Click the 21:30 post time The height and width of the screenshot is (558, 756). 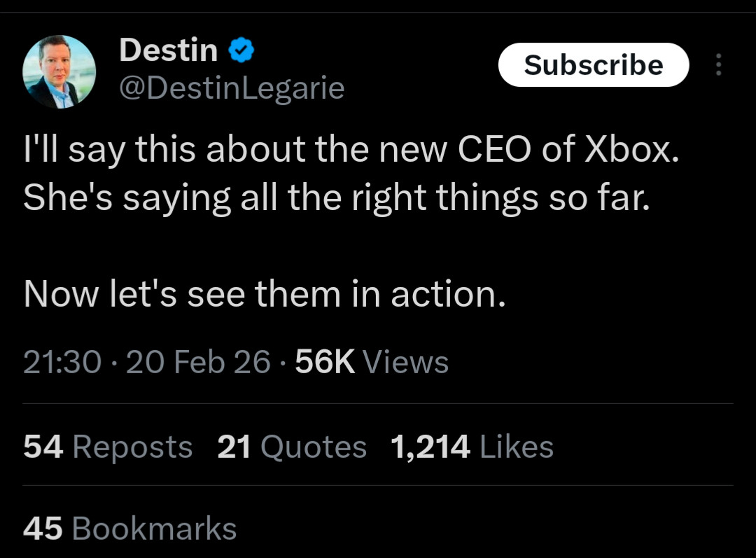point(62,362)
